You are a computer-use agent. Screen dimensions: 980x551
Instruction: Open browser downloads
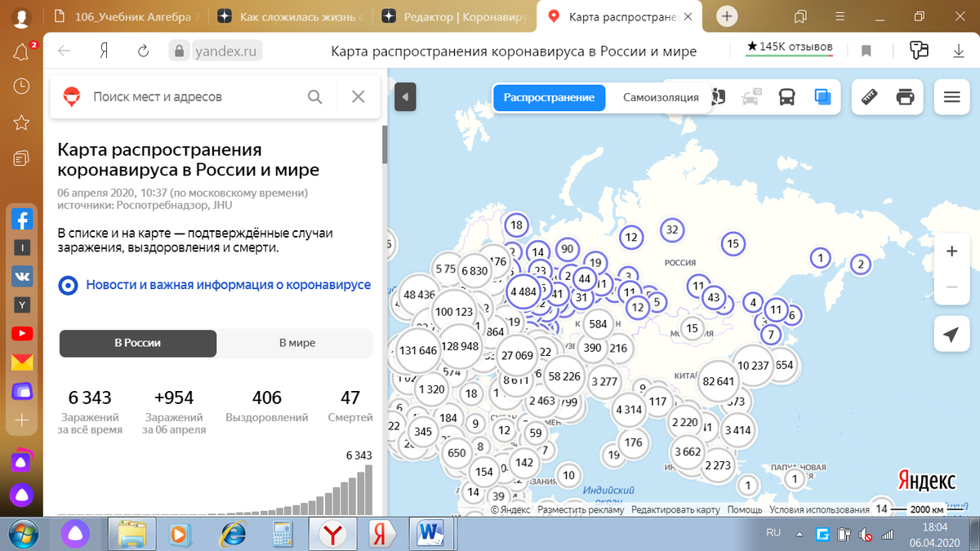pyautogui.click(x=960, y=51)
